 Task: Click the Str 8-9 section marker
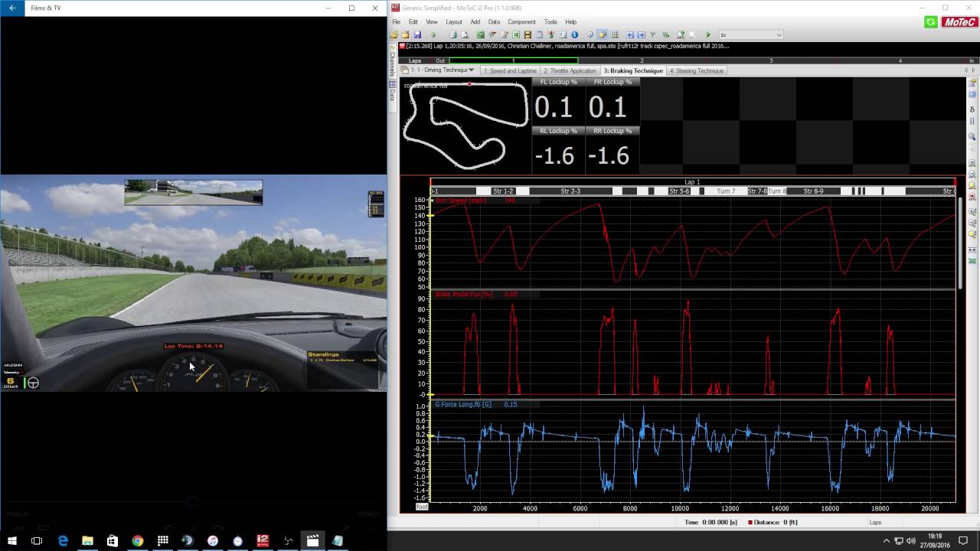814,191
